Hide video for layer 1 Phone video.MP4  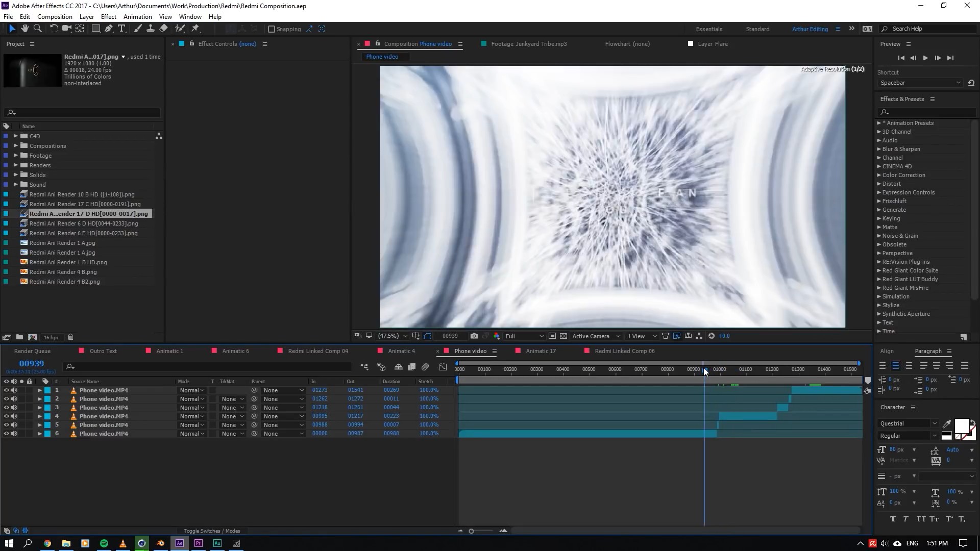pos(7,390)
